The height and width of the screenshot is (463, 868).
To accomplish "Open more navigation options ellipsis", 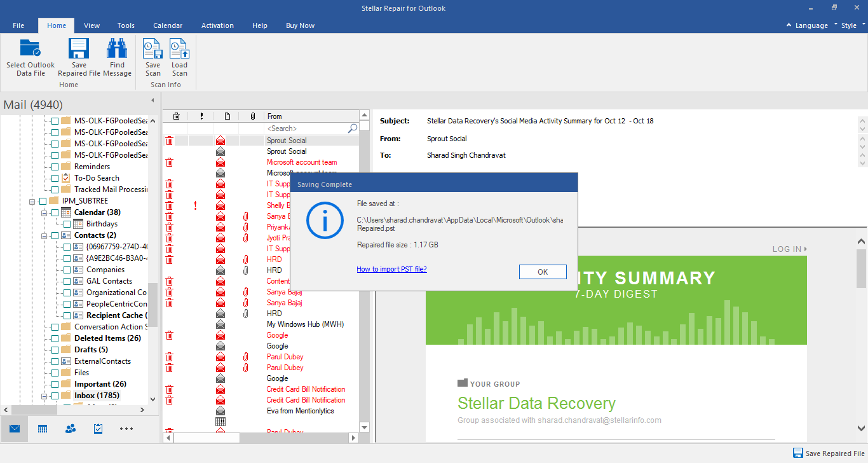I will click(x=126, y=429).
